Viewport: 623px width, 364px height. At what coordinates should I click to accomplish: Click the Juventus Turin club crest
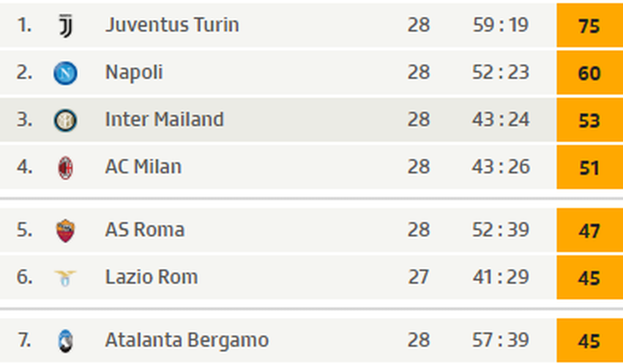tap(65, 26)
